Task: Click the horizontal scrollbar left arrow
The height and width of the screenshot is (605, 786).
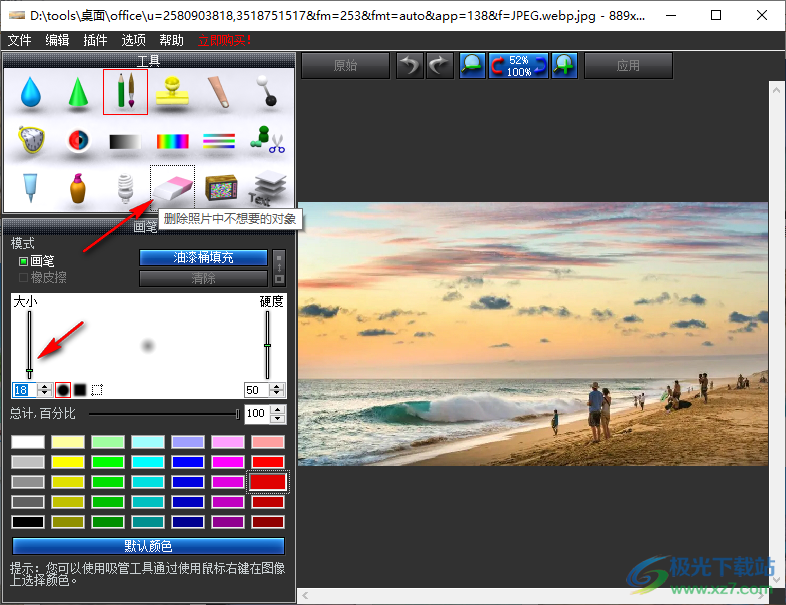Action: (305, 595)
